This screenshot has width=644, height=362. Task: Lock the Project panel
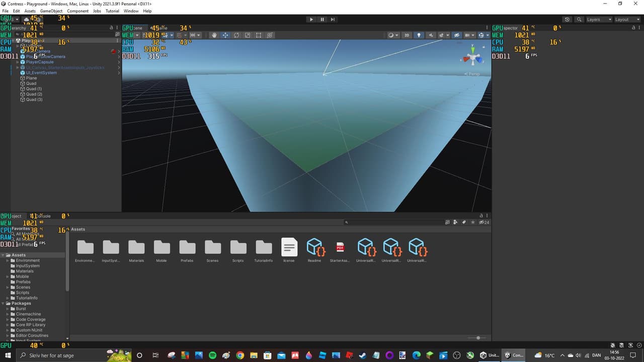coord(481,216)
